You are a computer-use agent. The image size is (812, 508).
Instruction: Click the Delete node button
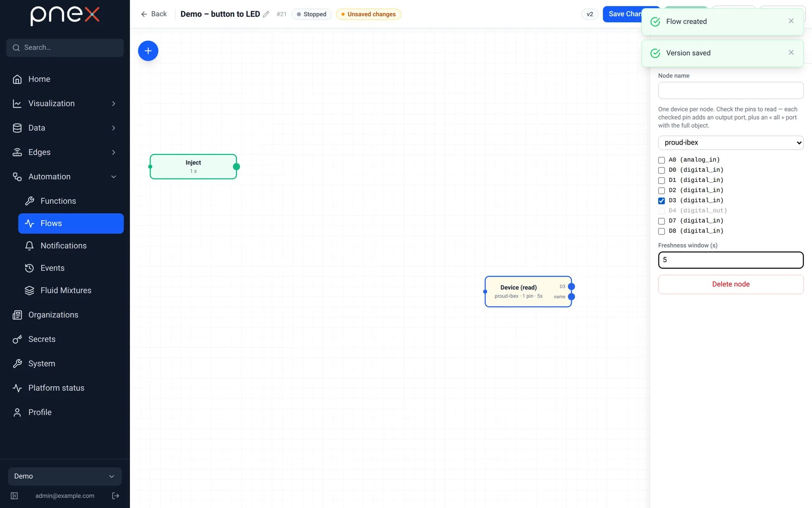tap(730, 284)
